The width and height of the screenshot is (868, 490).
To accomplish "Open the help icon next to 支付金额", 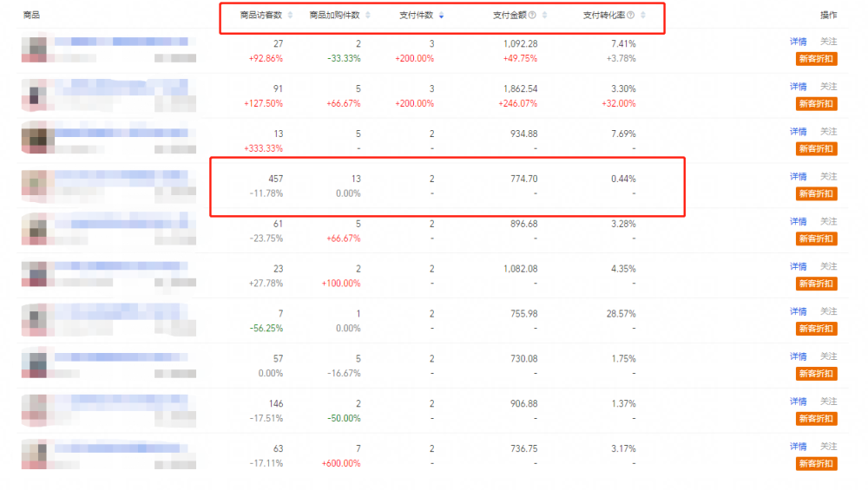I will click(532, 15).
